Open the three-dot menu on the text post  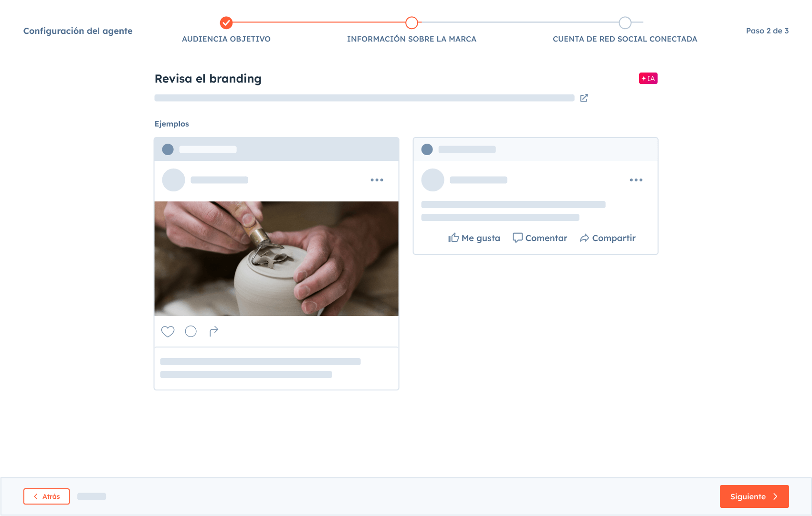(636, 180)
